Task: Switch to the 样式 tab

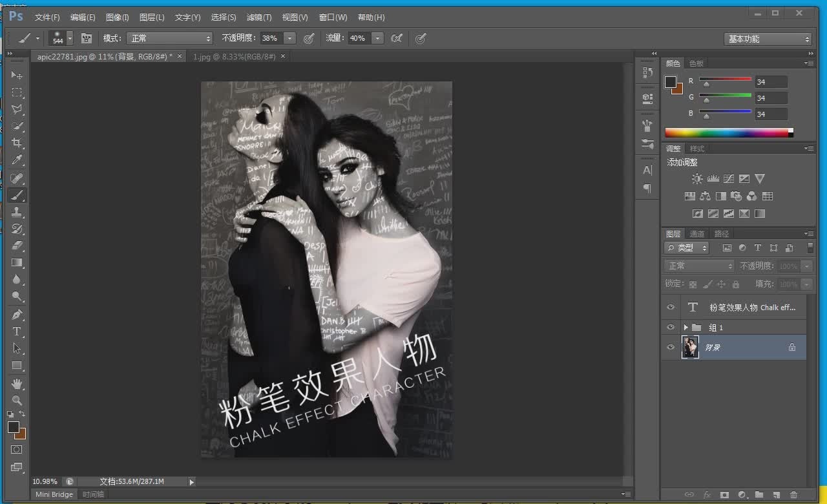Action: (x=697, y=149)
